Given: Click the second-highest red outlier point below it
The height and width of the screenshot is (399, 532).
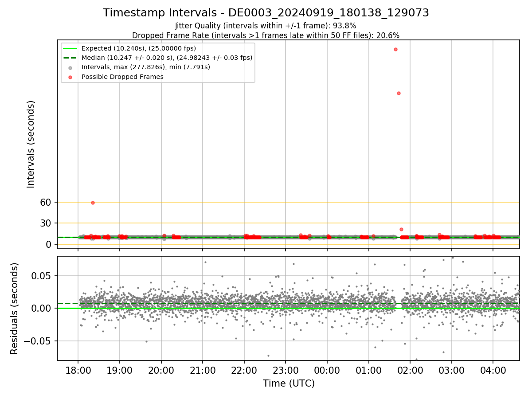Looking at the screenshot, I should click(399, 93).
